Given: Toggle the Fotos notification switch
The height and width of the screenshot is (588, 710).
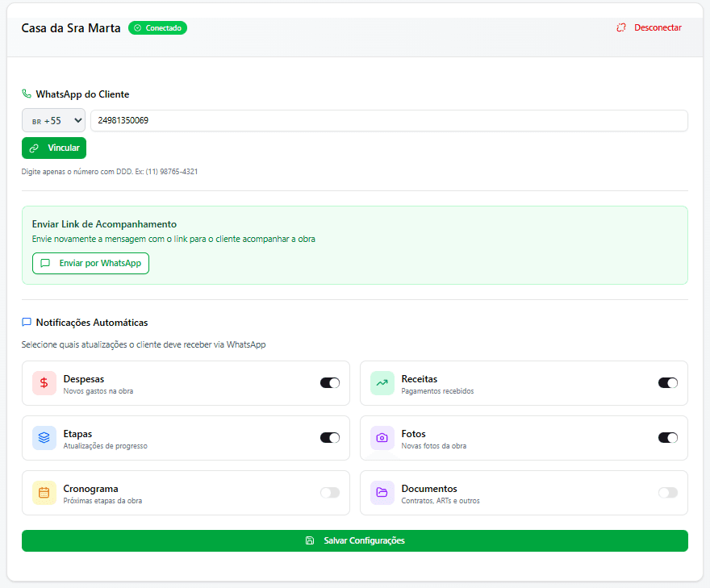Looking at the screenshot, I should tap(668, 438).
